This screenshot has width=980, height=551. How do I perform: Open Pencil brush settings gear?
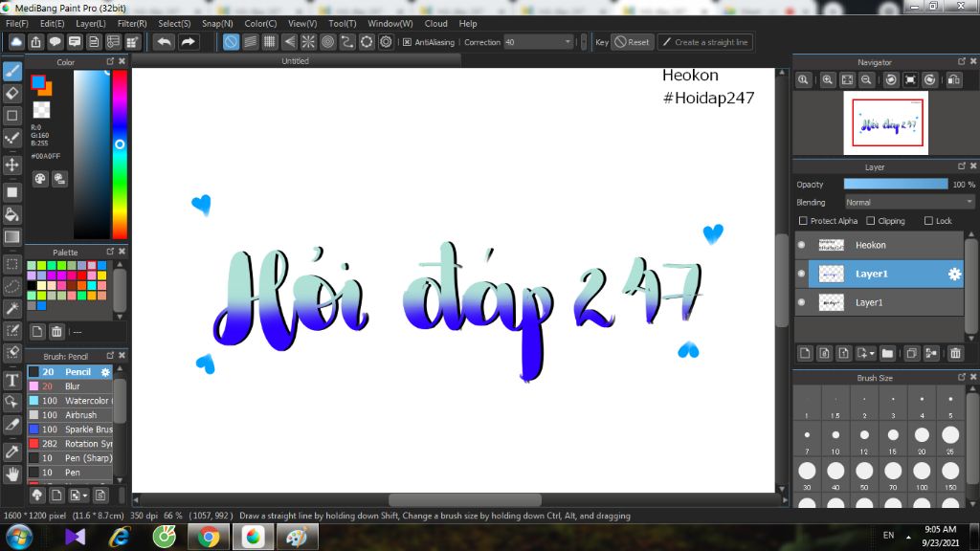tap(105, 372)
